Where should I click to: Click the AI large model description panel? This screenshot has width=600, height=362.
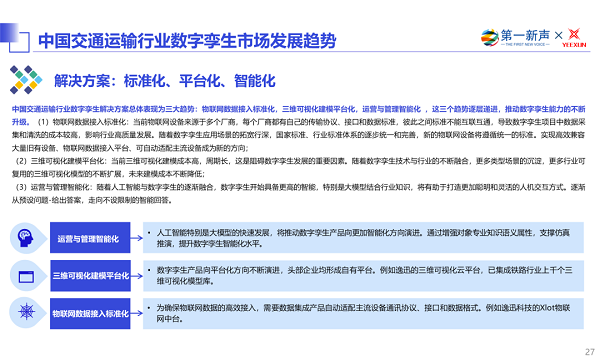point(363,238)
